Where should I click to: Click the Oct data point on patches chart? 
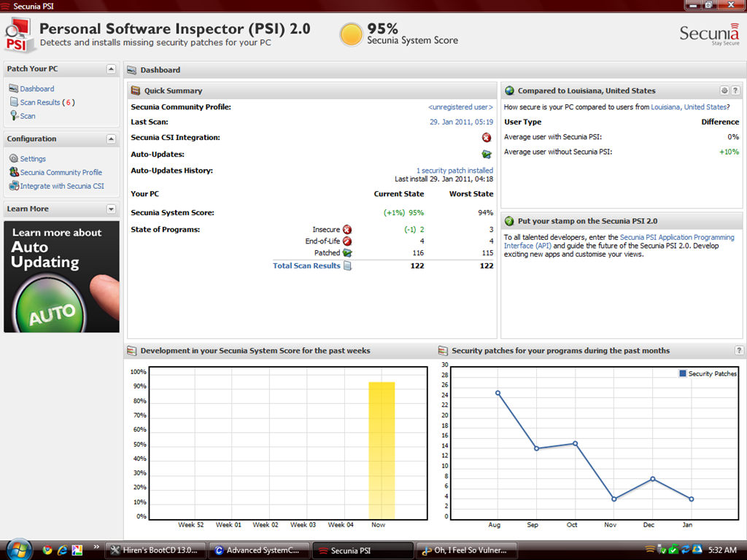tap(575, 444)
